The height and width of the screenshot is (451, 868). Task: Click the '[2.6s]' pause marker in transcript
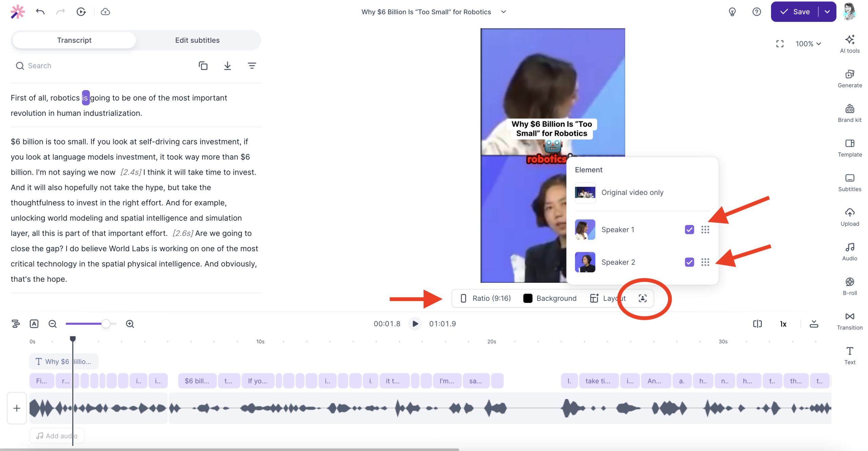tap(183, 233)
